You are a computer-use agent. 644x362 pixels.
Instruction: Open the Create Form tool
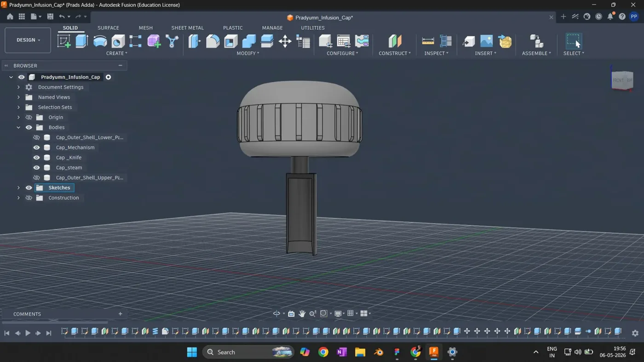tap(154, 41)
